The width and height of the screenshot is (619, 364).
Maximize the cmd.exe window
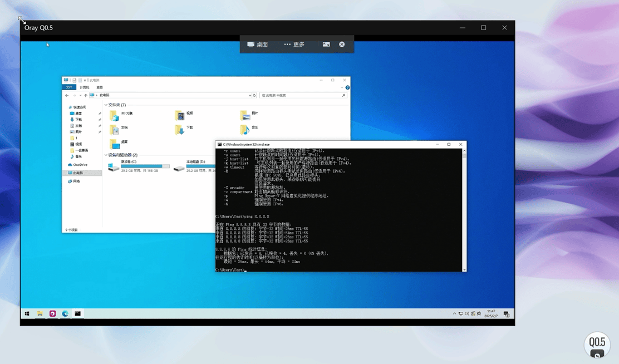449,145
